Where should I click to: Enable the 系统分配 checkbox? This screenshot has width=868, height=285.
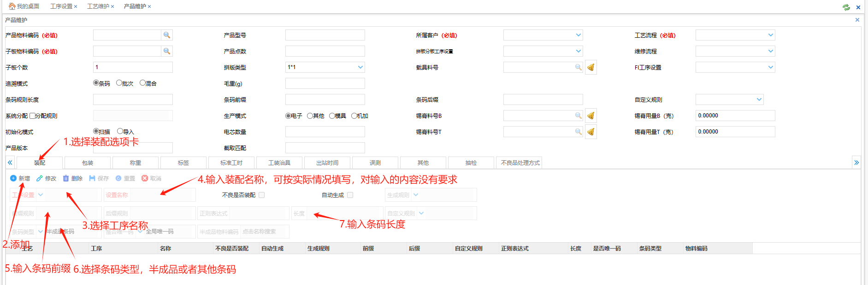32,116
